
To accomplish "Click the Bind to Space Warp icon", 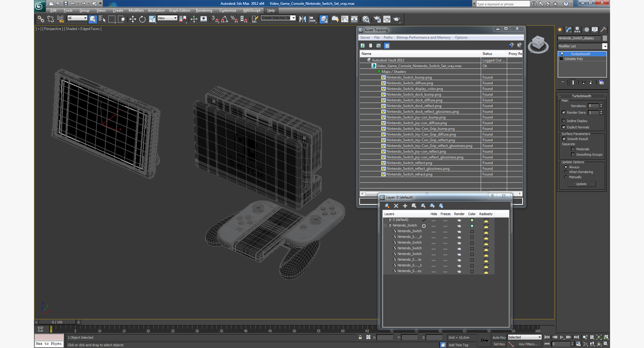I will point(60,19).
